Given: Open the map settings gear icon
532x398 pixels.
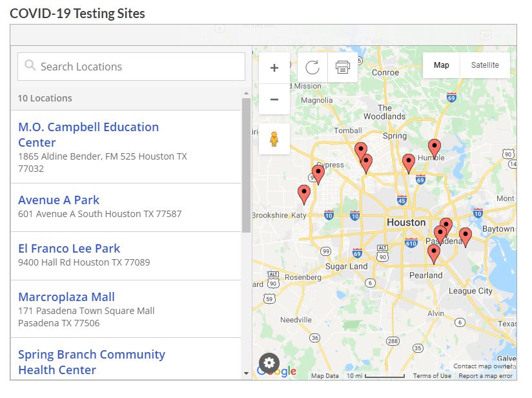Looking at the screenshot, I should click(x=269, y=363).
